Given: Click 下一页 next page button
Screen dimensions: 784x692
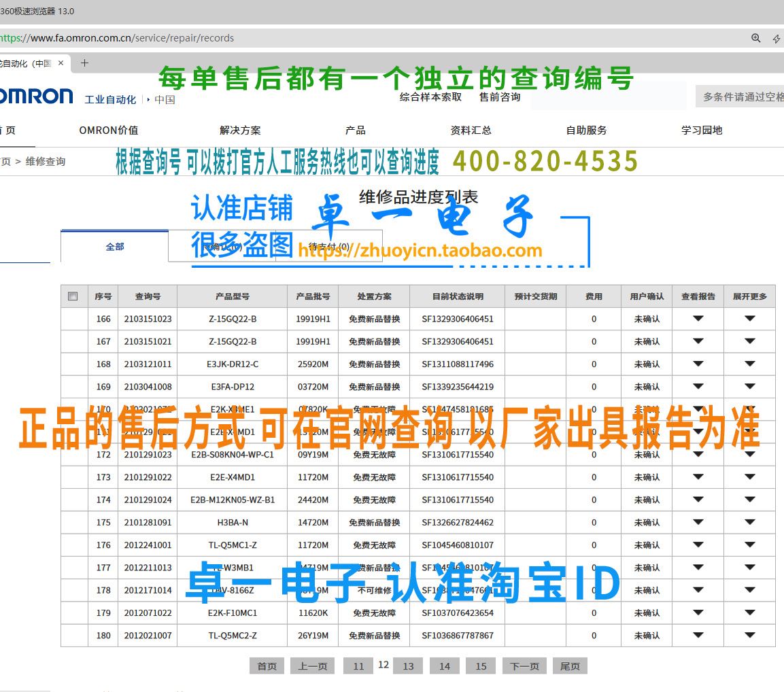Looking at the screenshot, I should coord(524,666).
